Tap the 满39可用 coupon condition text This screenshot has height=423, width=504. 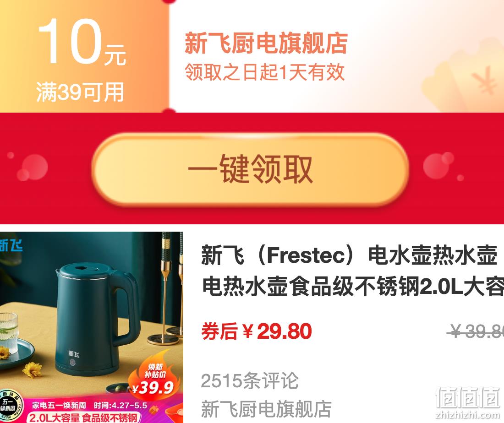coord(80,92)
